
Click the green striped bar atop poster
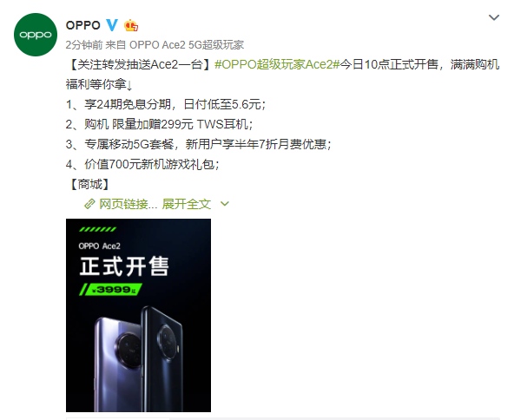[98, 229]
